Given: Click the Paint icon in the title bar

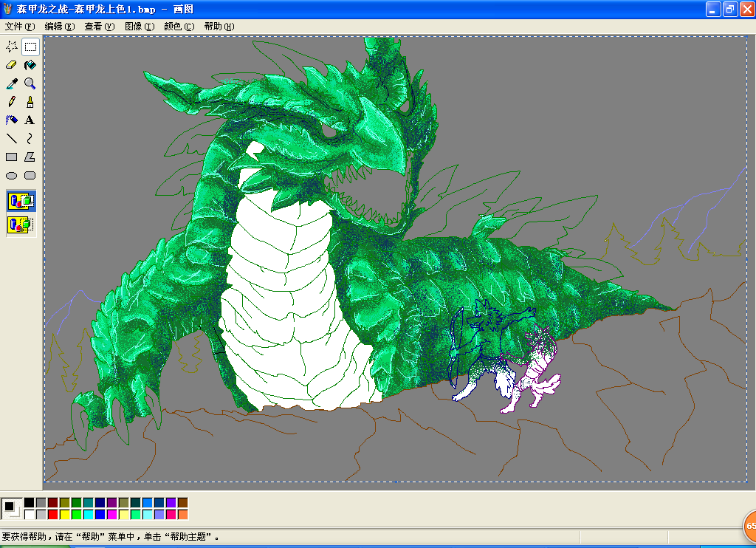Looking at the screenshot, I should click(7, 9).
